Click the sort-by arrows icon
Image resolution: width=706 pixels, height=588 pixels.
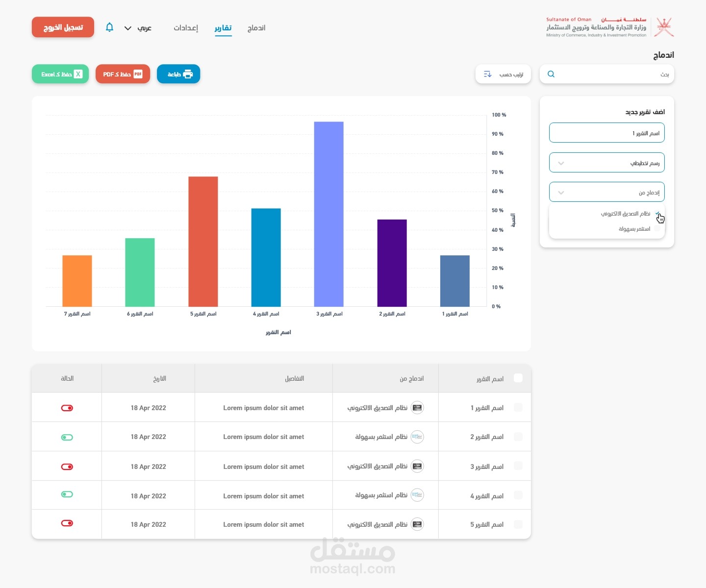[488, 74]
